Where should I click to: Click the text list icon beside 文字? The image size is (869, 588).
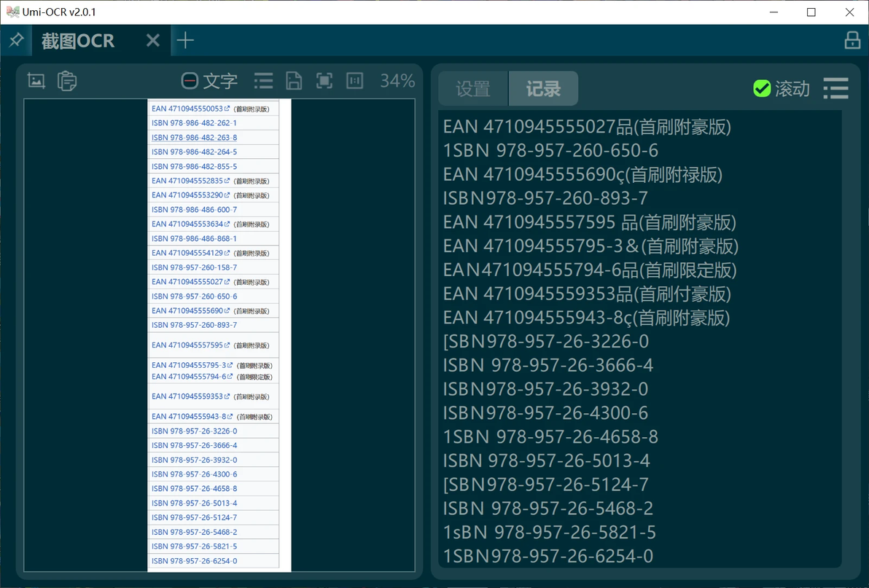pyautogui.click(x=263, y=81)
